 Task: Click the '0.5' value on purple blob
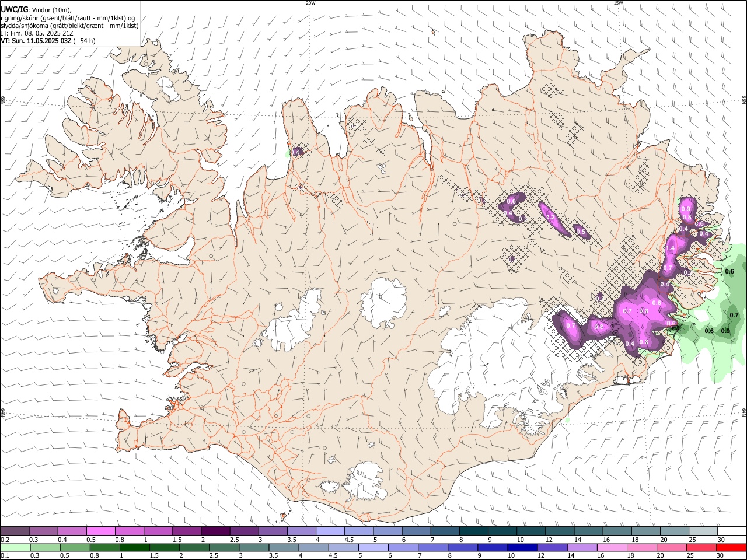coord(581,232)
